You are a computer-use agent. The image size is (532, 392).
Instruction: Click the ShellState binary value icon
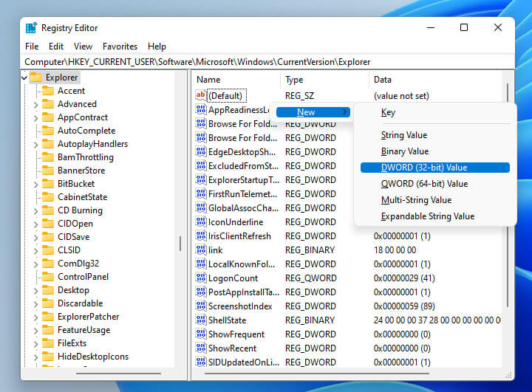tap(200, 320)
